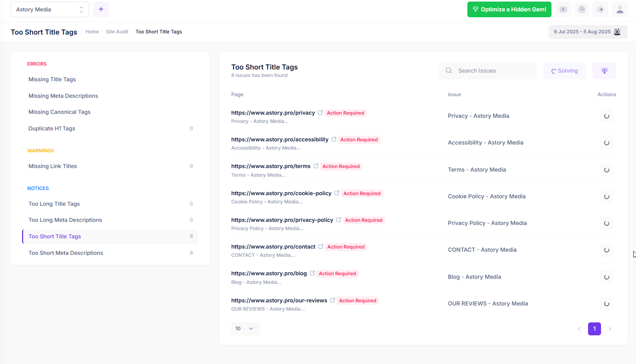Click action spinner for Terms row

pos(607,170)
